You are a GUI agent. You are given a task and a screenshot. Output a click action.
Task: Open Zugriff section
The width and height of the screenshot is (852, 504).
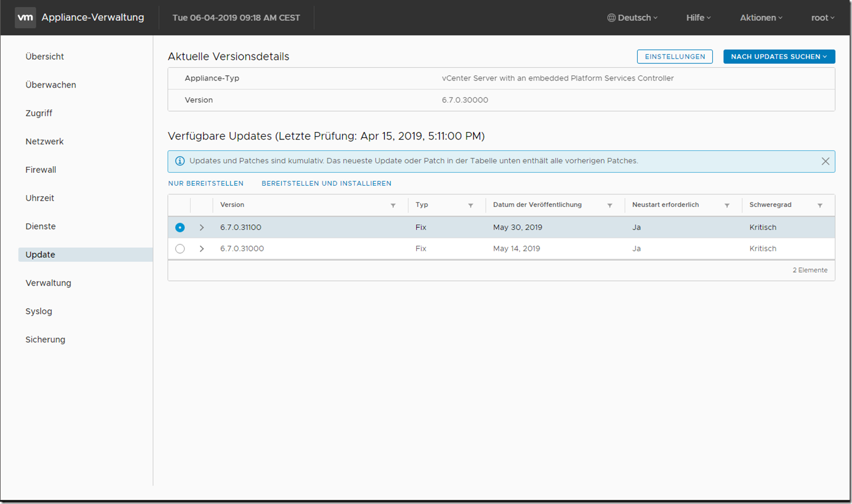[x=39, y=113]
